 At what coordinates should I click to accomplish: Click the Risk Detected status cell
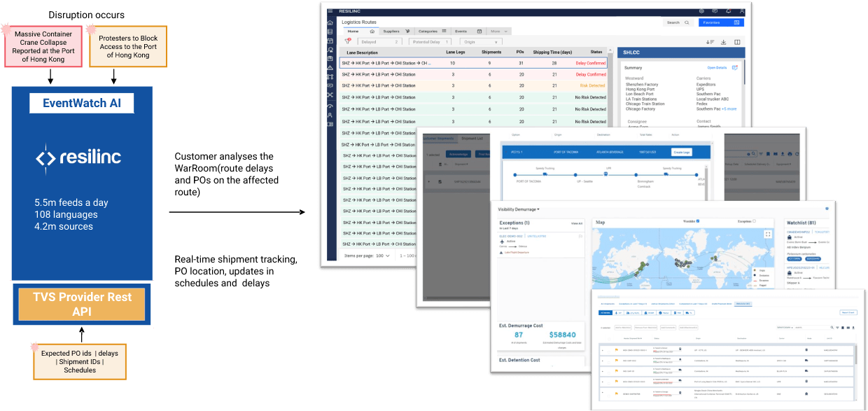tap(592, 85)
